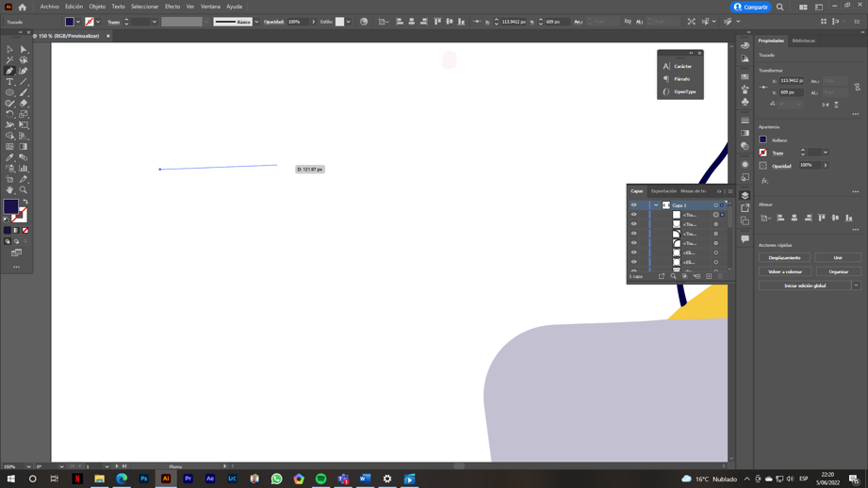Hide Capa 1 layer with eye icon
Image resolution: width=868 pixels, height=488 pixels.
633,205
